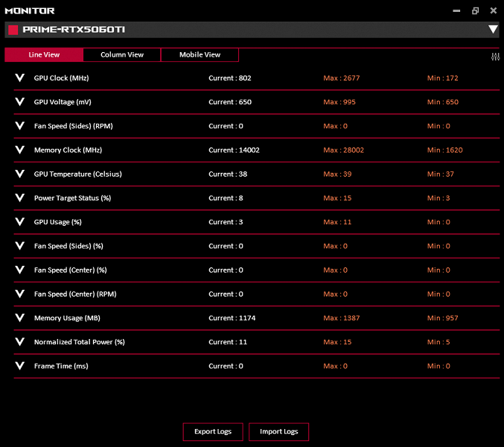Expand the Fan Speed (Center) (RPM) row

tap(20, 294)
